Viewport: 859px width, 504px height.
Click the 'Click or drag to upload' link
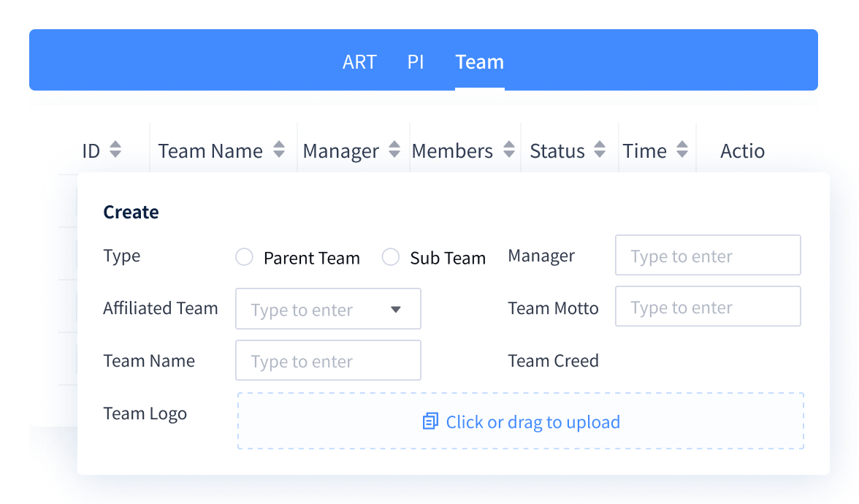click(x=532, y=422)
